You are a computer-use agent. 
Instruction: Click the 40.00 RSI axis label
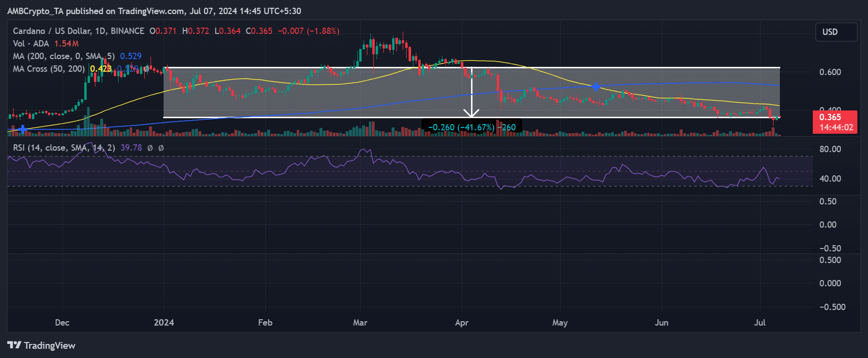point(830,179)
